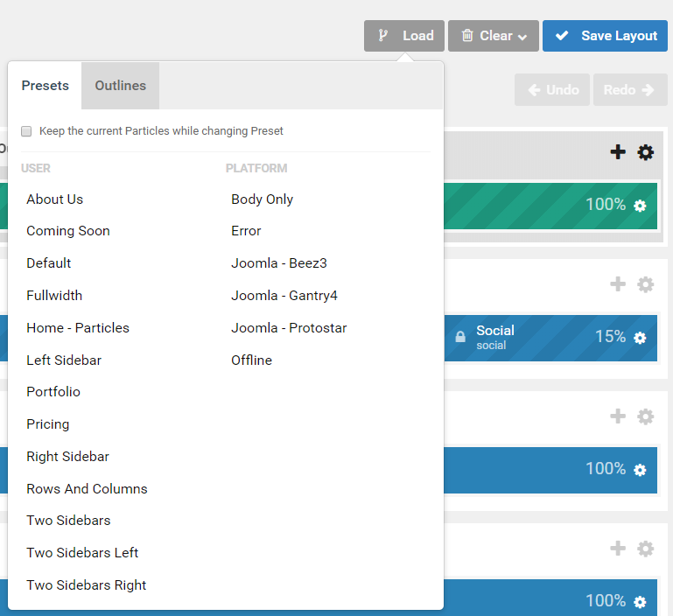The image size is (673, 616).
Task: Click the Load button
Action: click(403, 36)
